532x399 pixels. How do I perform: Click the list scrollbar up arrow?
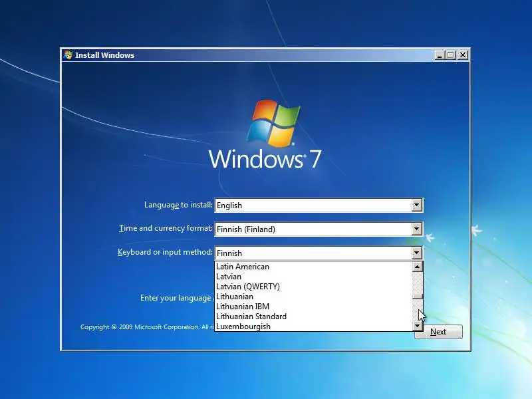click(x=418, y=267)
